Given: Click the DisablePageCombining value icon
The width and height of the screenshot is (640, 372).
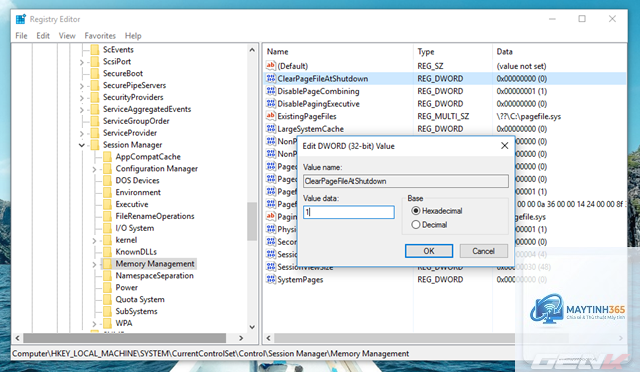Looking at the screenshot, I should [271, 91].
